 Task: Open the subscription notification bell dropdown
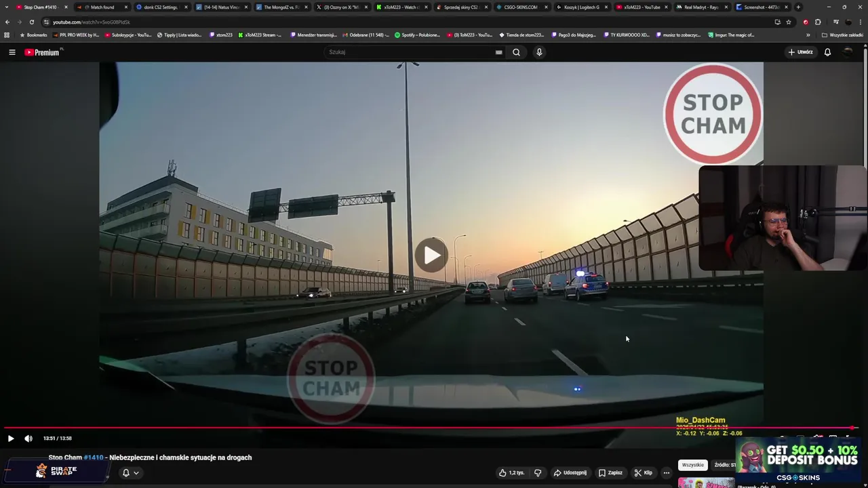coord(130,473)
